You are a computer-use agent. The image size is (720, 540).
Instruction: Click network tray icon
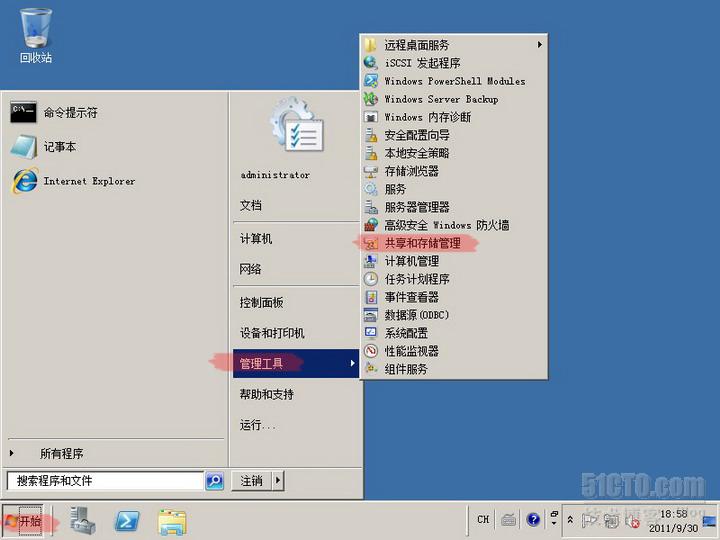611,521
